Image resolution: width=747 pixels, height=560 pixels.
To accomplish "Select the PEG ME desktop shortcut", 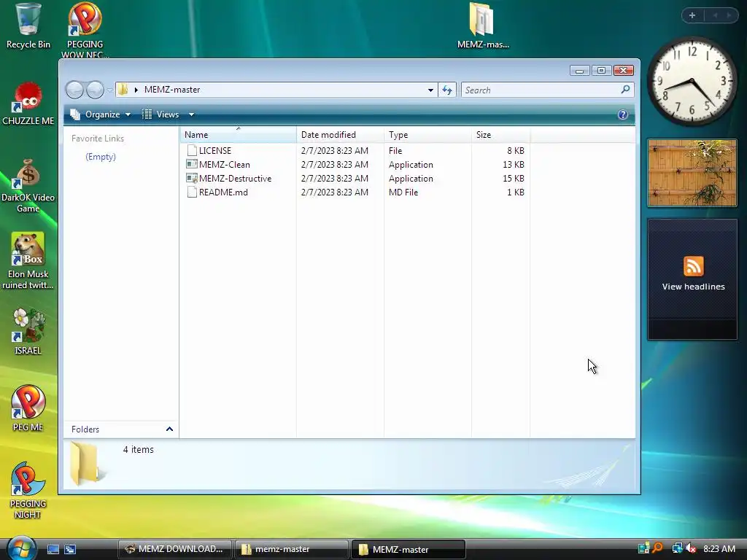I will pyautogui.click(x=28, y=408).
